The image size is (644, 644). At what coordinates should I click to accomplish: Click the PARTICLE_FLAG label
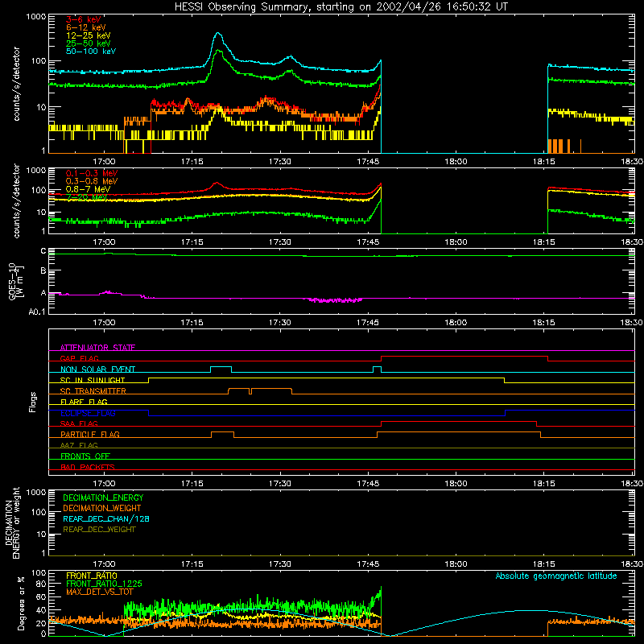click(x=90, y=435)
